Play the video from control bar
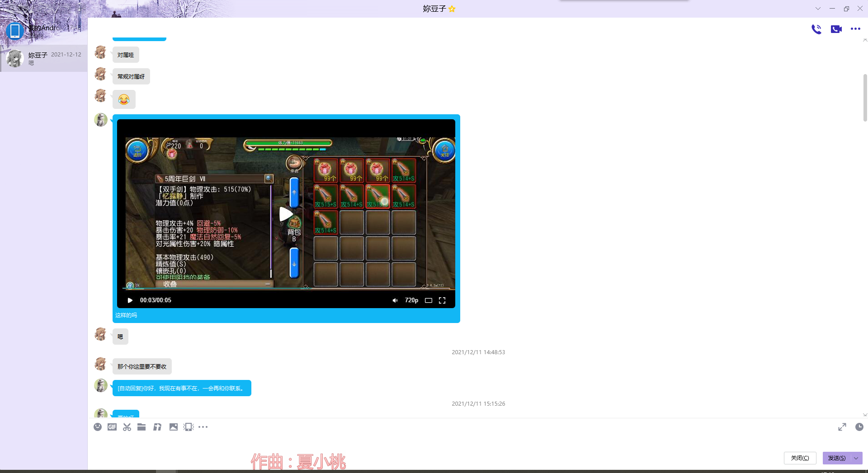Viewport: 868px width, 473px height. [x=130, y=300]
